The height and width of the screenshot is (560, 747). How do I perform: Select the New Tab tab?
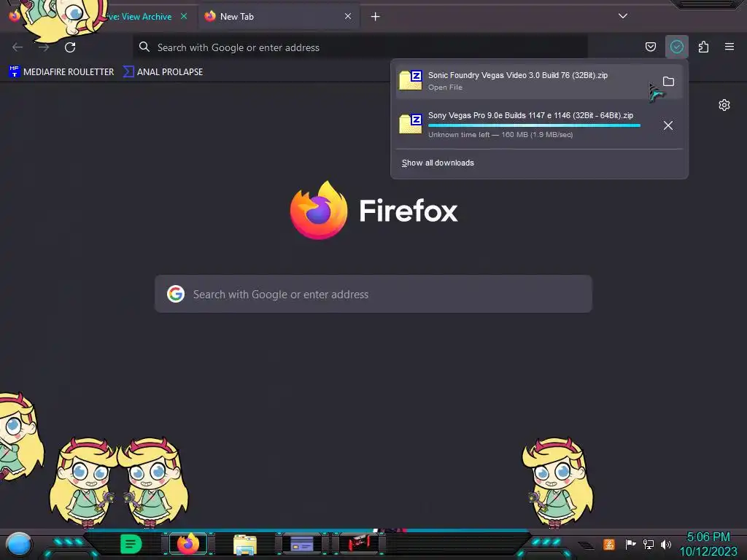click(279, 17)
